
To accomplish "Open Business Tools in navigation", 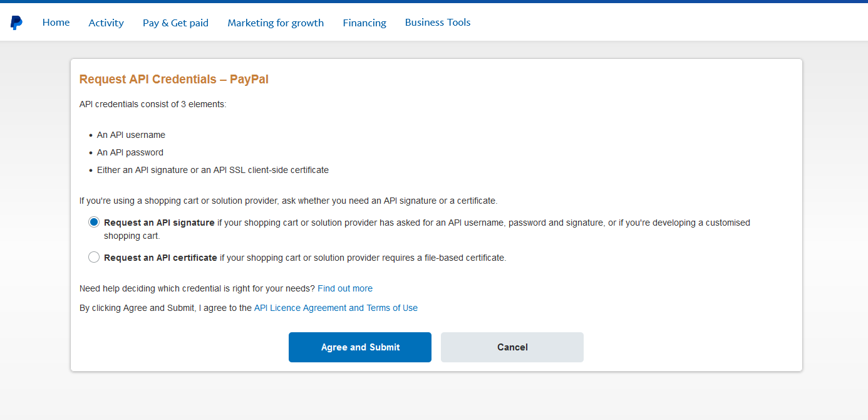I will pyautogui.click(x=438, y=23).
